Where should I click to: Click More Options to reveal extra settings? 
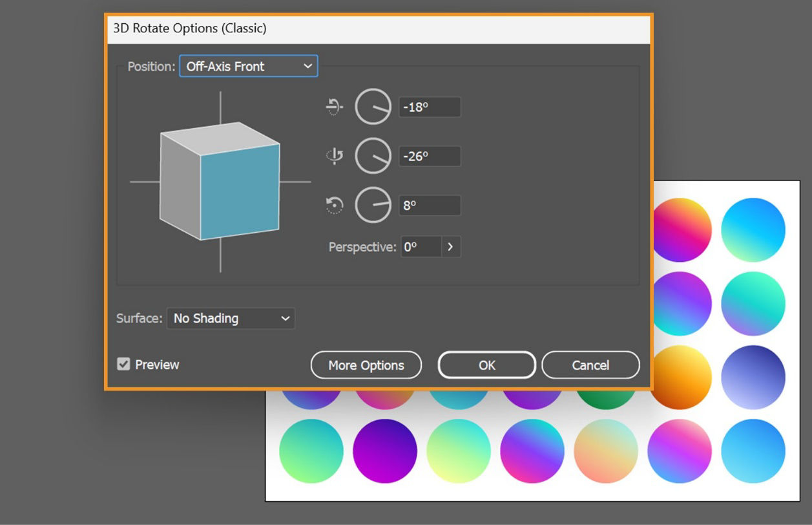click(366, 365)
